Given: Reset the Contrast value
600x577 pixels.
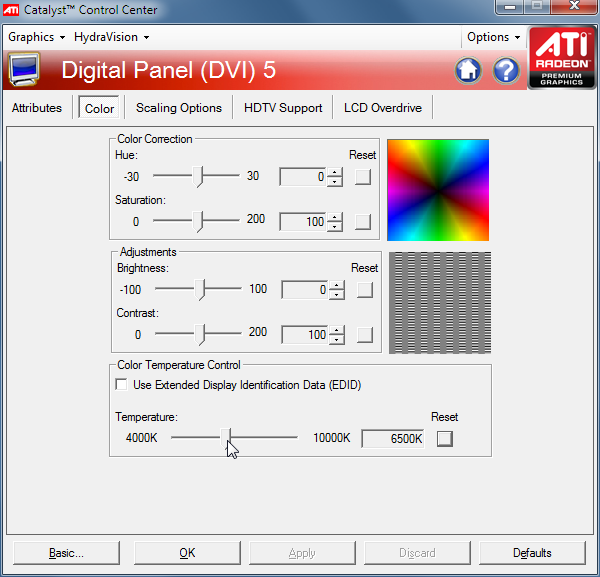Looking at the screenshot, I should click(x=365, y=334).
